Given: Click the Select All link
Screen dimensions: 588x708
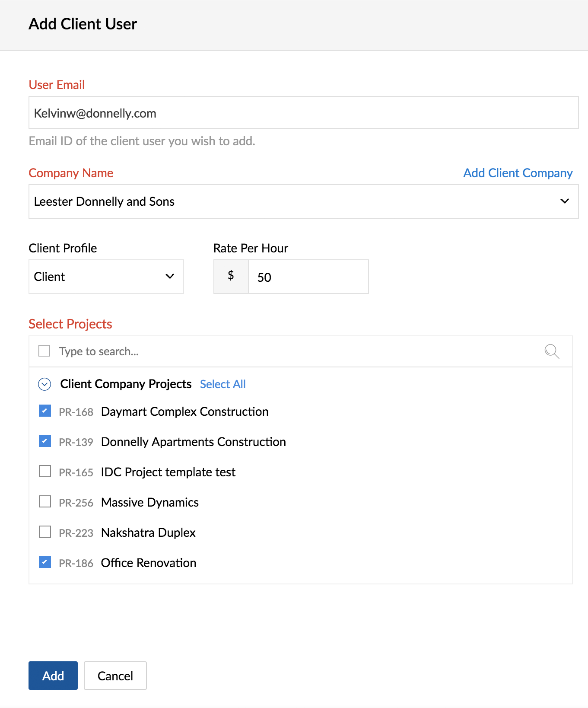Looking at the screenshot, I should point(223,384).
